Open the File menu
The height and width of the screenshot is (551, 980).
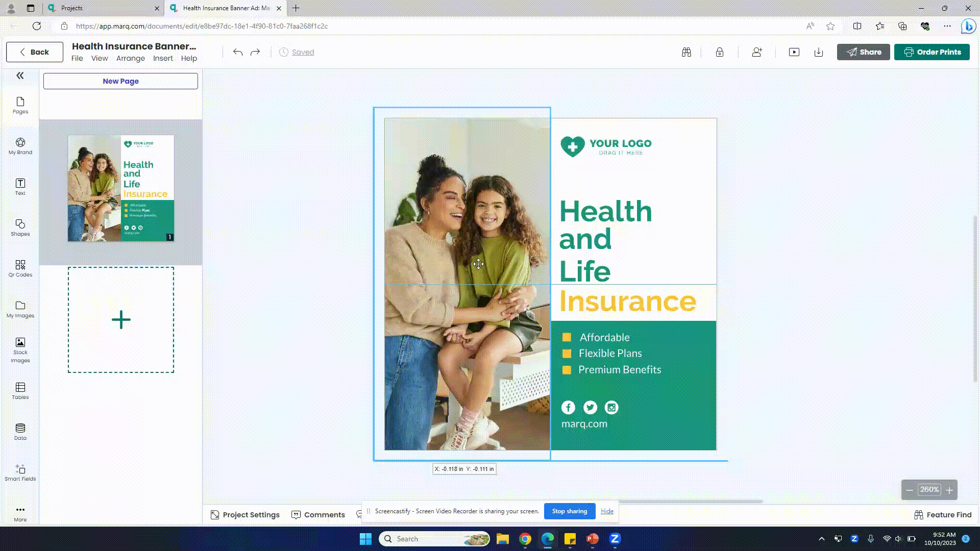pyautogui.click(x=77, y=58)
